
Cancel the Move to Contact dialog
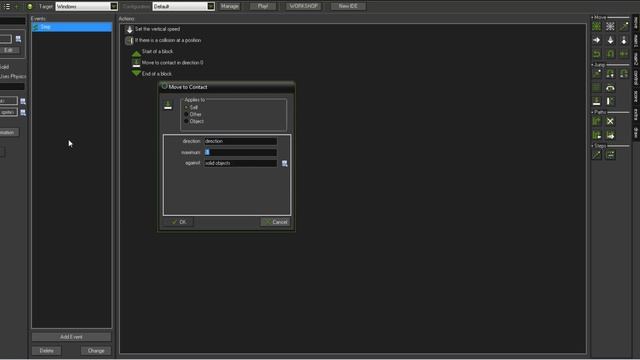[x=276, y=222]
